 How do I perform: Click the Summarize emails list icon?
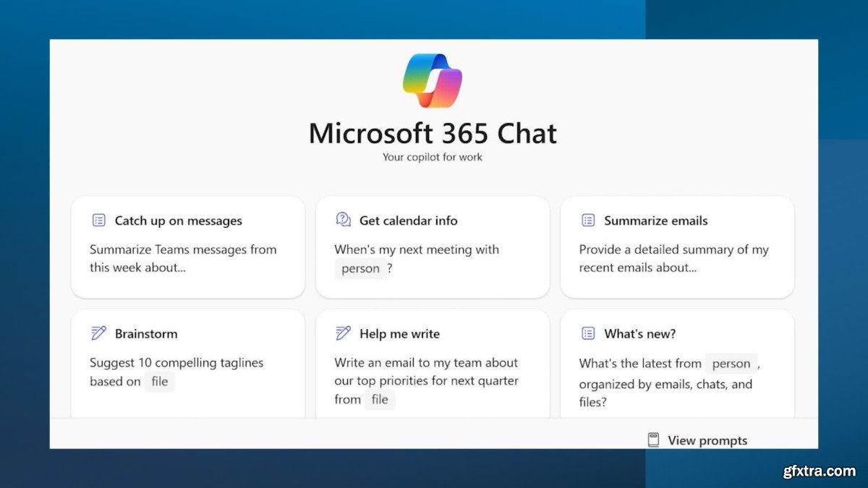click(x=588, y=221)
